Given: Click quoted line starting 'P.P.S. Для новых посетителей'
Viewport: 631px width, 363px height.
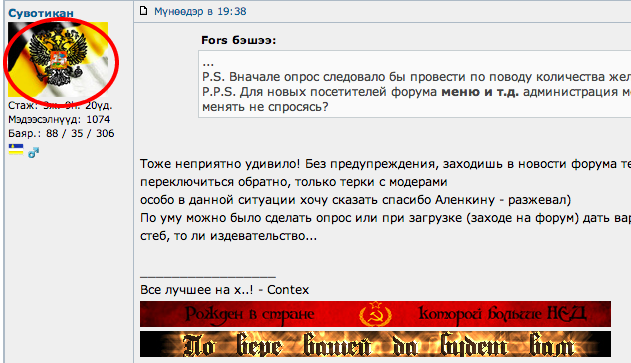Looking at the screenshot, I should click(417, 92).
